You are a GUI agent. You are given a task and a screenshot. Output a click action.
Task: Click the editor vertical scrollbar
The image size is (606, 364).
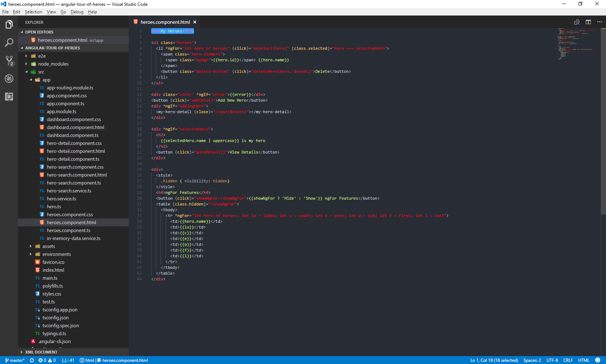pyautogui.click(x=603, y=122)
